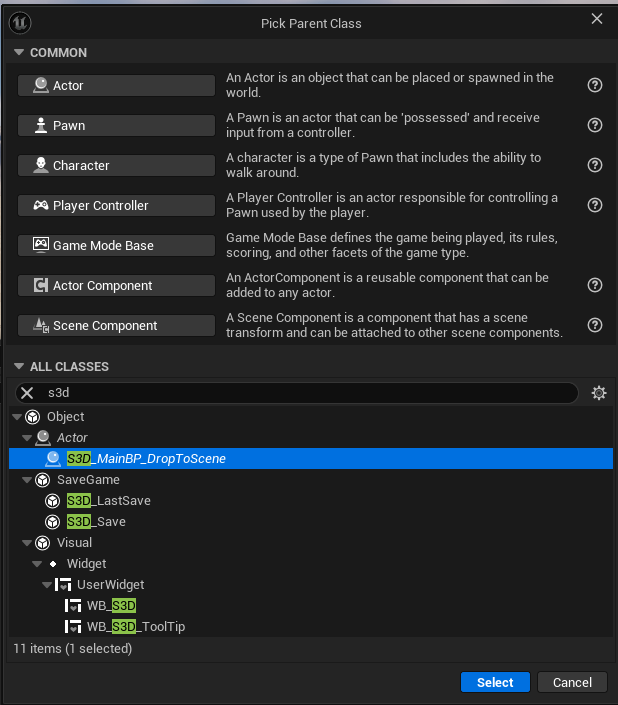
Task: Click the Pick Parent Class title text
Action: pyautogui.click(x=311, y=23)
